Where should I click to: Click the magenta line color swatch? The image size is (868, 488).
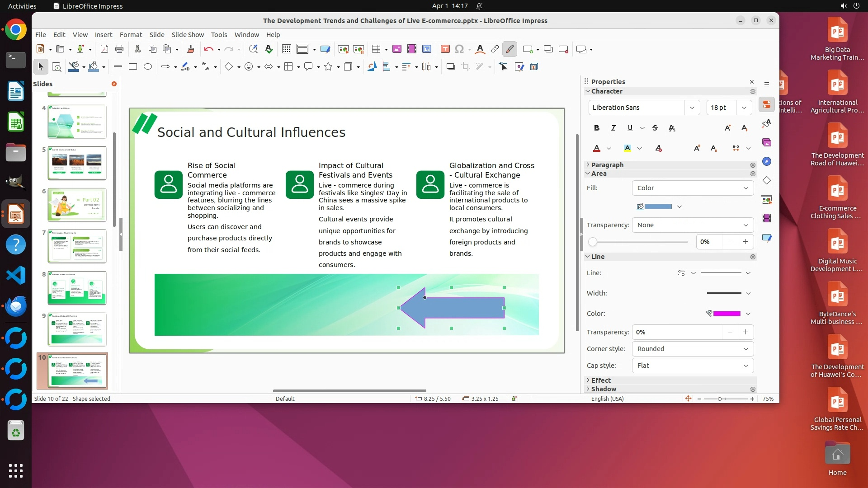point(726,314)
